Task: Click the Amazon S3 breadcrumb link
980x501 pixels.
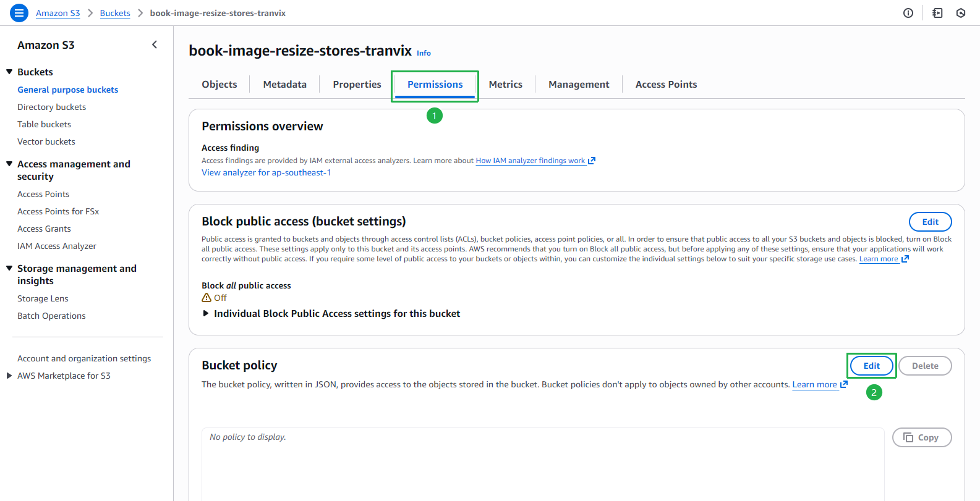Action: 58,13
